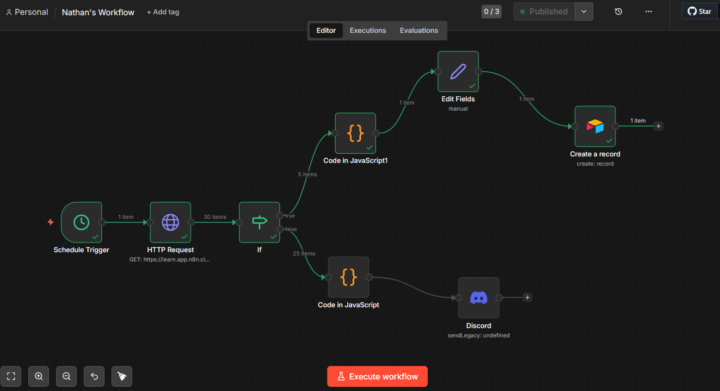This screenshot has height=391, width=720.
Task: Click the 0 / 3 counter badge
Action: pyautogui.click(x=491, y=11)
